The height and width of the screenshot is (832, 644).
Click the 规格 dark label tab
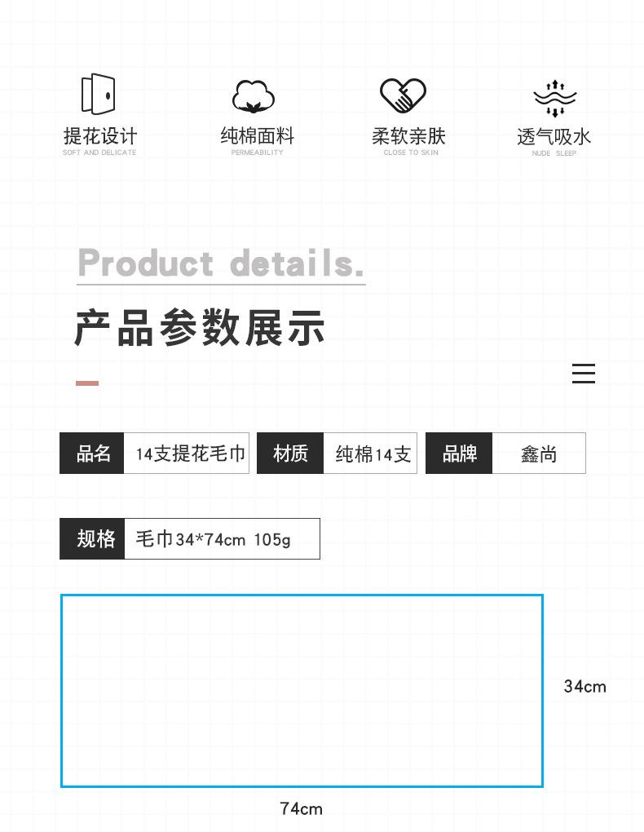pos(92,538)
